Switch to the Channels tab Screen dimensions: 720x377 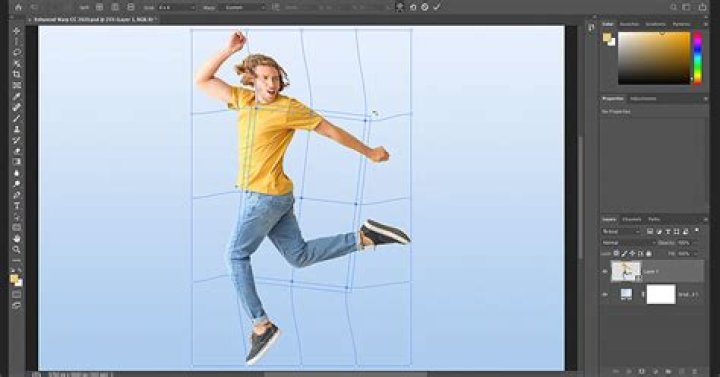coord(632,219)
